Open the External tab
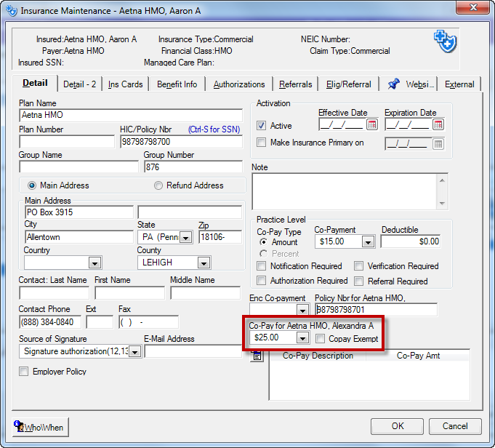The image size is (495, 448). (459, 84)
